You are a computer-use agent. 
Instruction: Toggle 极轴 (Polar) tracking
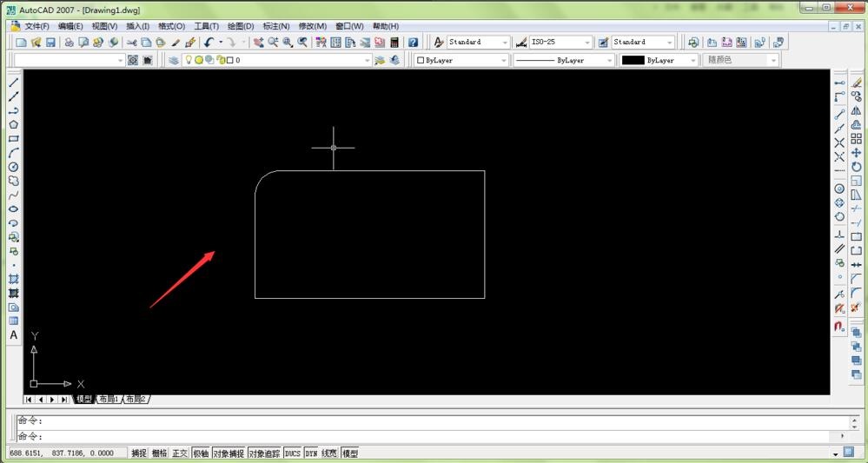(201, 453)
